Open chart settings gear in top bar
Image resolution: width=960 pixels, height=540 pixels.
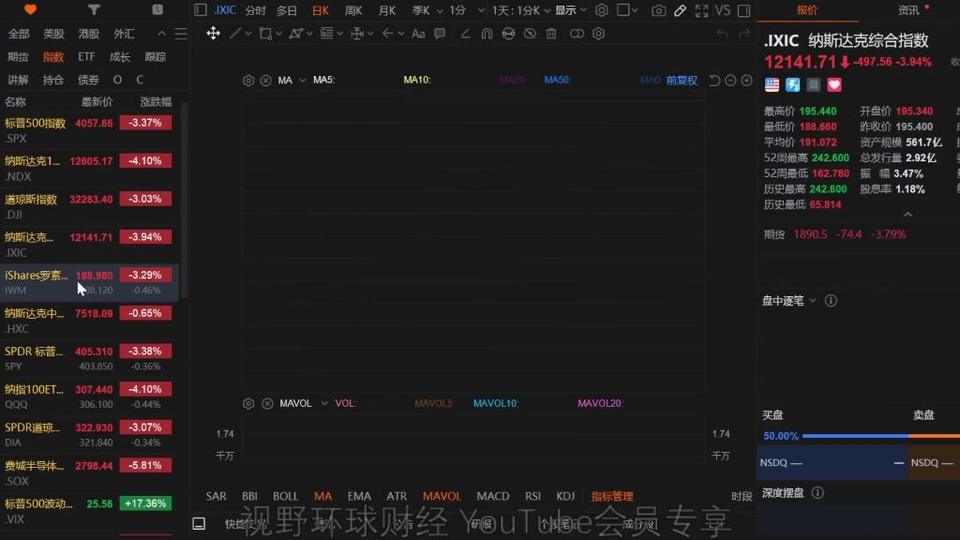(602, 10)
